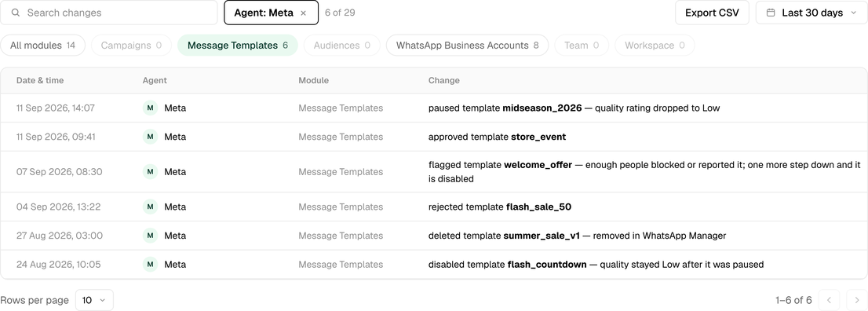This screenshot has width=868, height=311.
Task: Open the Last 30 days dropdown
Action: click(811, 13)
